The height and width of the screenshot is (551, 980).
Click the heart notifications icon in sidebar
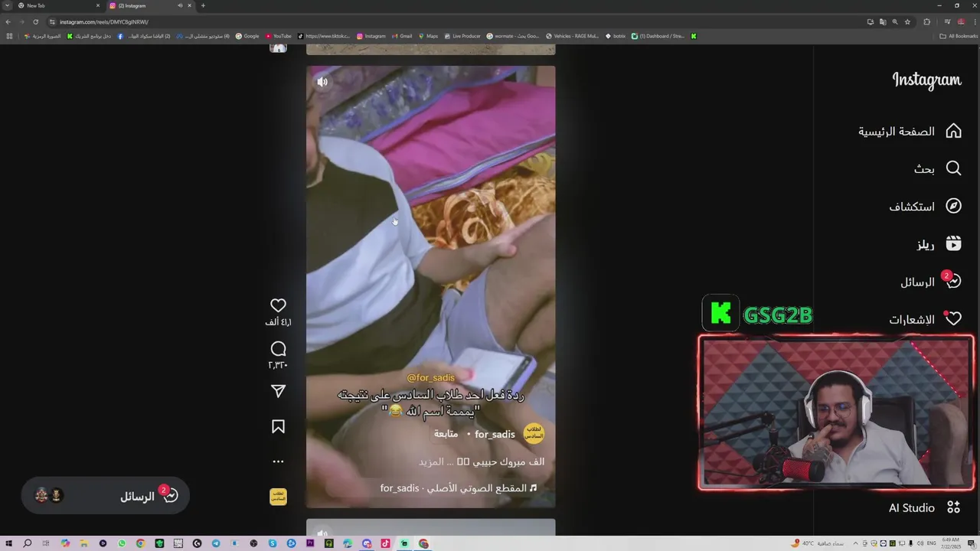(x=953, y=319)
